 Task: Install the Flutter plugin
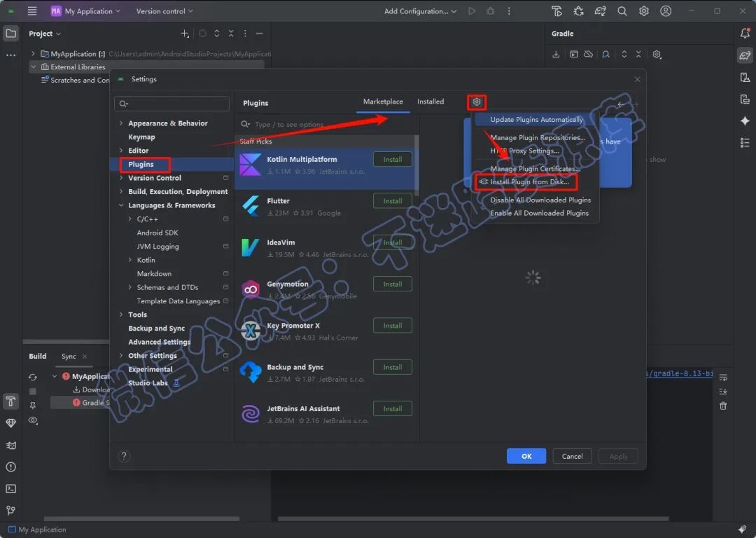393,201
